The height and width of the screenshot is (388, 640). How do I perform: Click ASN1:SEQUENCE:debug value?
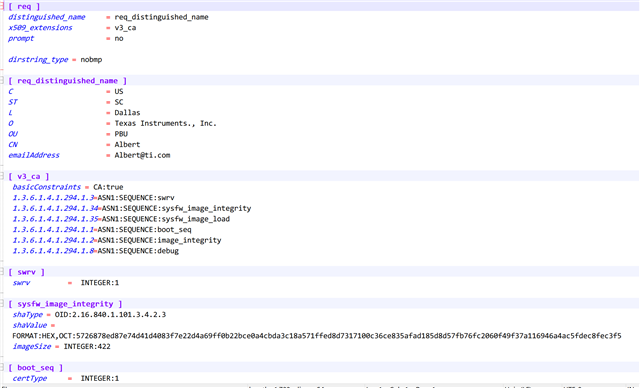point(138,251)
